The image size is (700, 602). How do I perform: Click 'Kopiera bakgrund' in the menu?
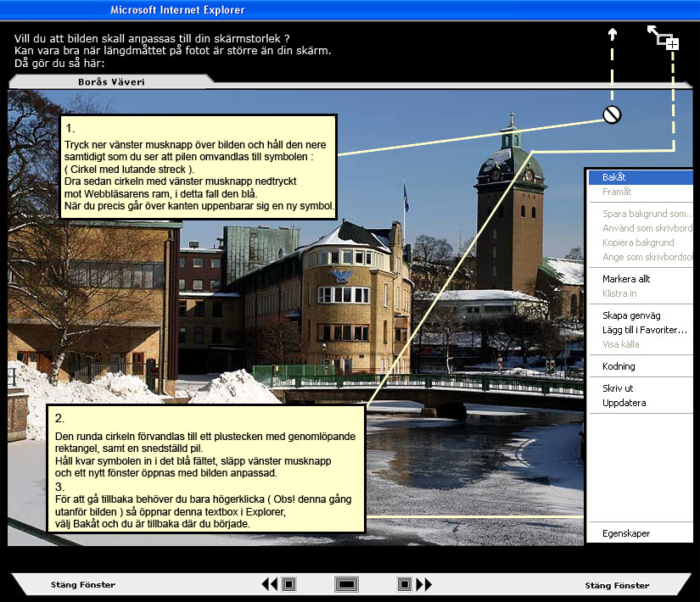point(641,242)
